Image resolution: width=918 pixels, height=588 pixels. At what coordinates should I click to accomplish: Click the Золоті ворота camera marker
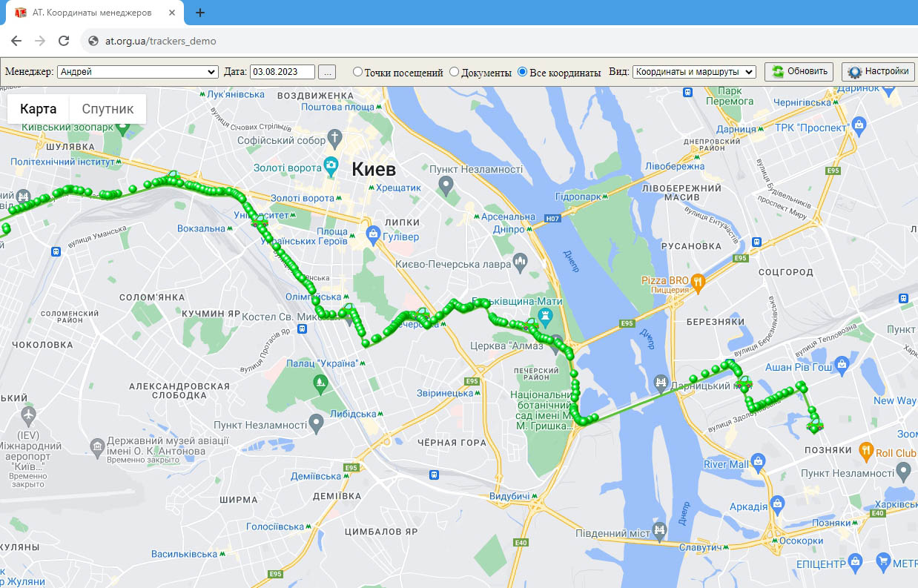(331, 165)
